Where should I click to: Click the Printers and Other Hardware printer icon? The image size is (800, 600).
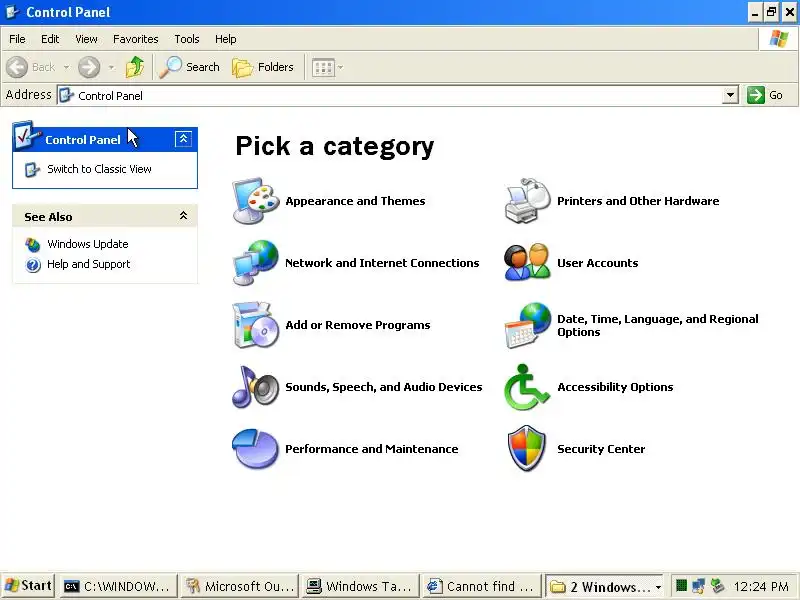[x=528, y=201]
